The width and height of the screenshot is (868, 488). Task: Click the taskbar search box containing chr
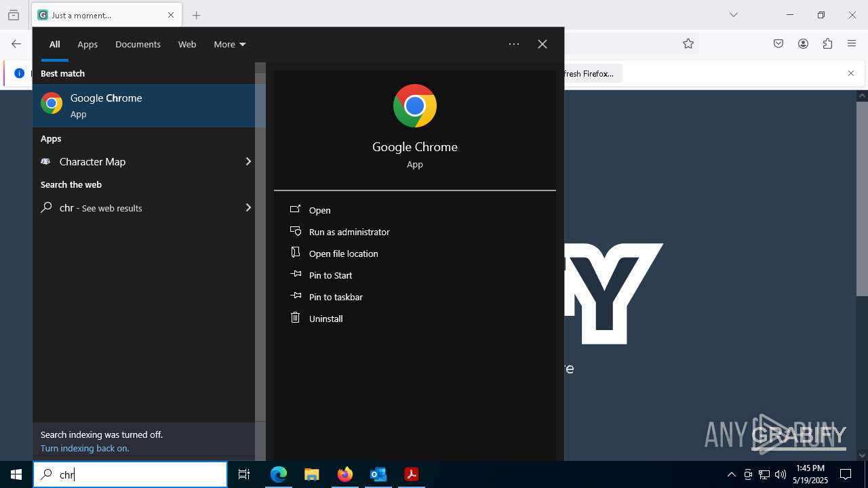pyautogui.click(x=130, y=474)
